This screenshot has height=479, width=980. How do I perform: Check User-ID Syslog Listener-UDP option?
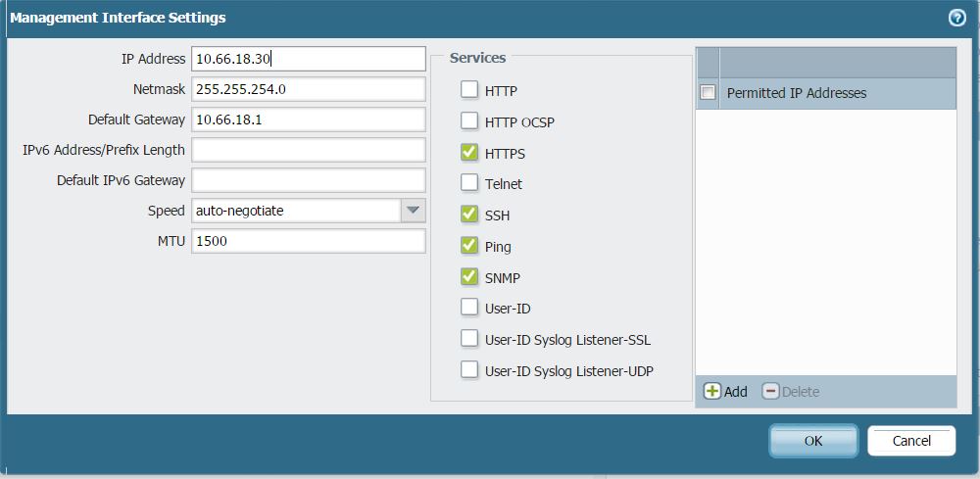pos(469,370)
